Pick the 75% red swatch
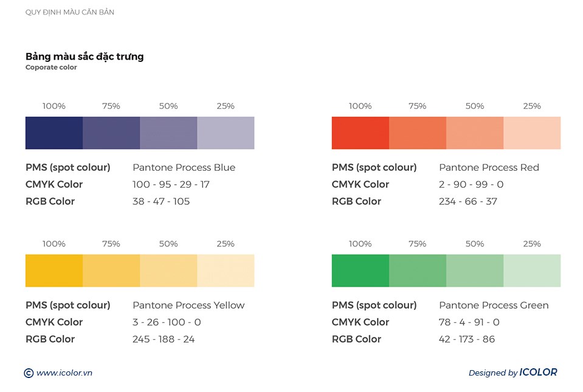Viewport: 583px width, 392px height. click(418, 132)
